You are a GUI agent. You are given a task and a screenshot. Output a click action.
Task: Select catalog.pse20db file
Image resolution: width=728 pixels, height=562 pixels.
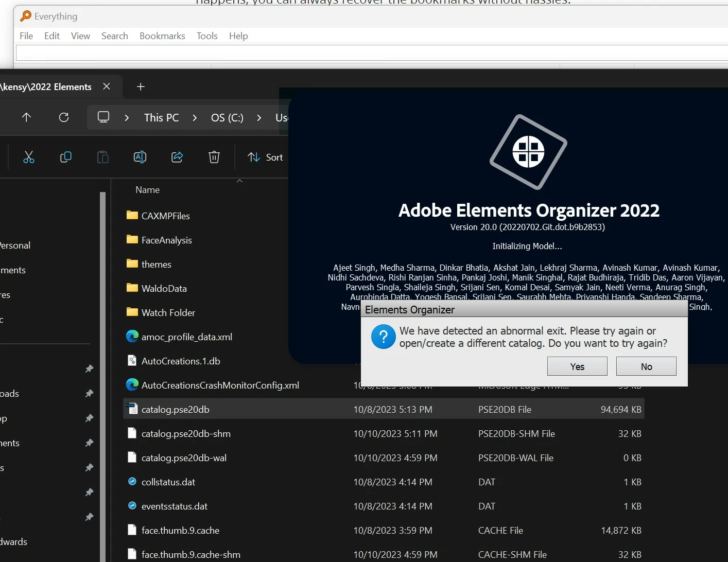click(384, 410)
